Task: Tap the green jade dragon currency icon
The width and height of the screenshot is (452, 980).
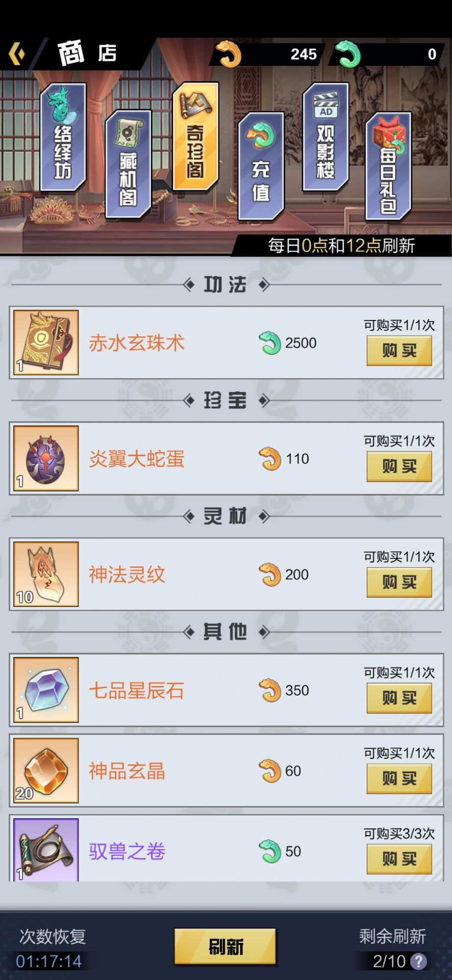Action: pos(348,54)
